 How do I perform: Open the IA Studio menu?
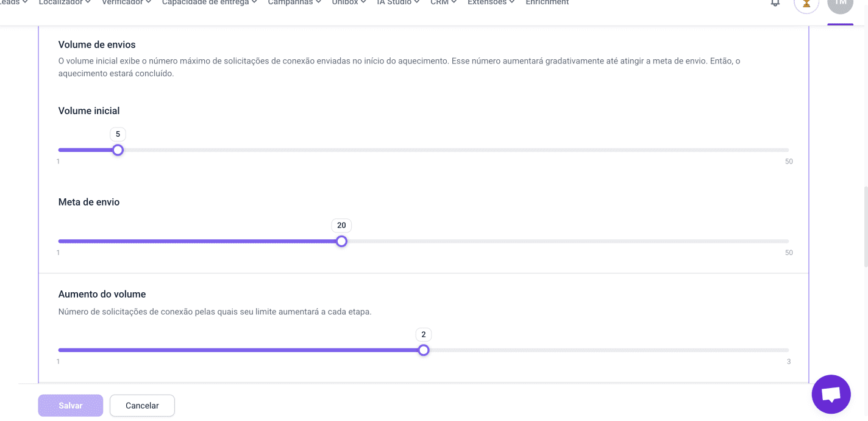click(x=398, y=3)
